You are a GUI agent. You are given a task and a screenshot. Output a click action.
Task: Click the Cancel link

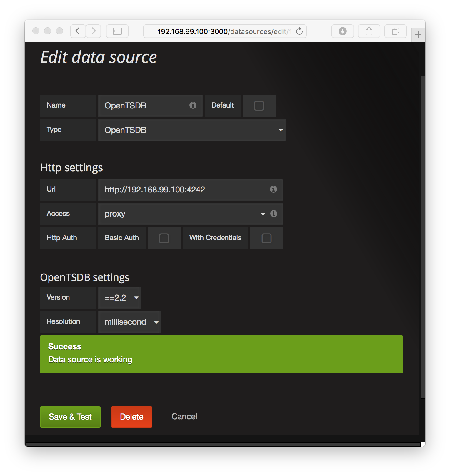[x=184, y=417]
